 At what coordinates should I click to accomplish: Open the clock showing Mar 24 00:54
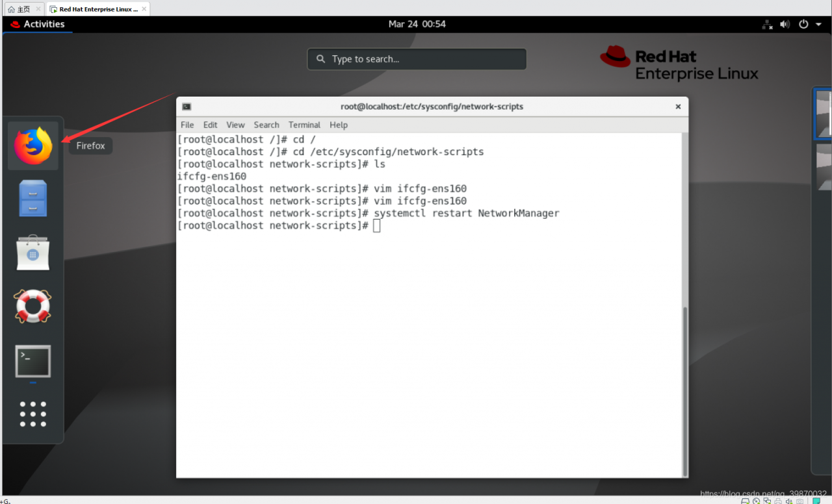(x=417, y=24)
